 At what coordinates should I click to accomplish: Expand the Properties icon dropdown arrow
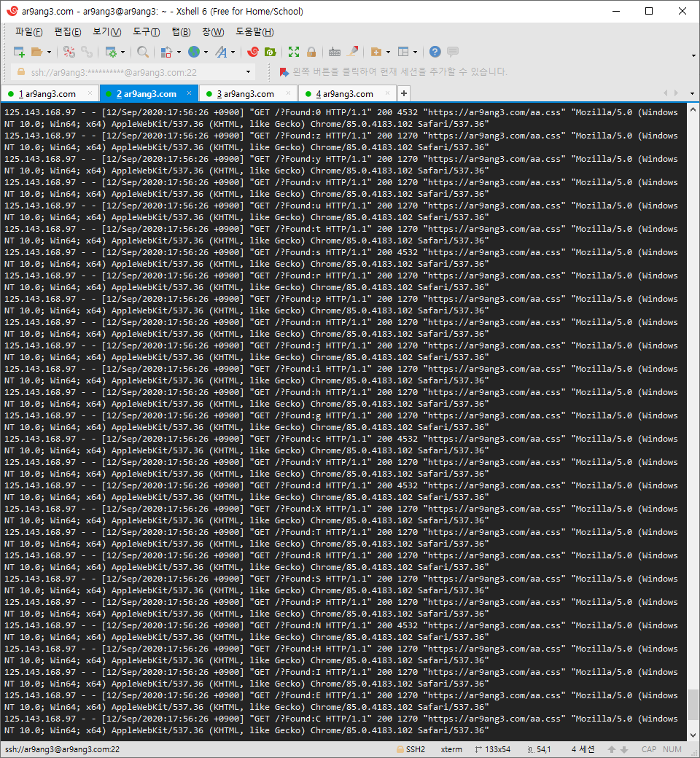[x=123, y=52]
